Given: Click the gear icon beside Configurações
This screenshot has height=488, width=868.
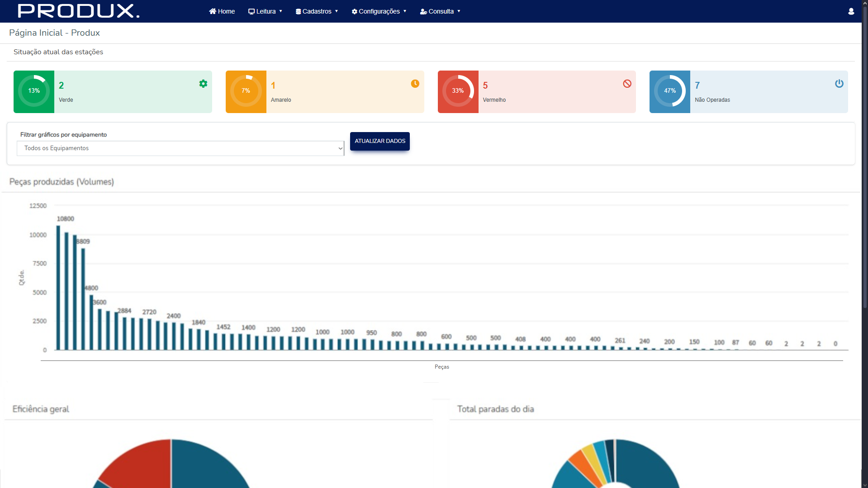Looking at the screenshot, I should [355, 11].
